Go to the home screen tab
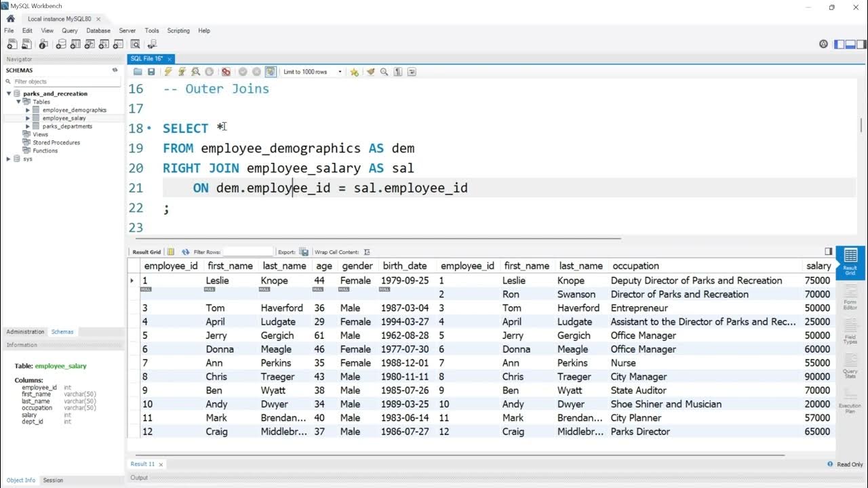868x488 pixels. (x=10, y=18)
